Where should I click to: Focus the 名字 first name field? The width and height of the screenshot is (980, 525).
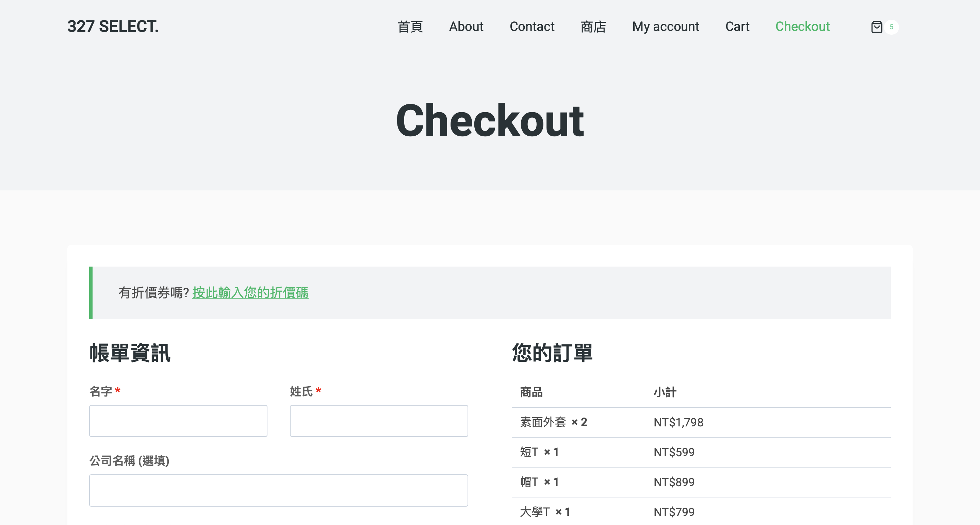click(x=178, y=421)
